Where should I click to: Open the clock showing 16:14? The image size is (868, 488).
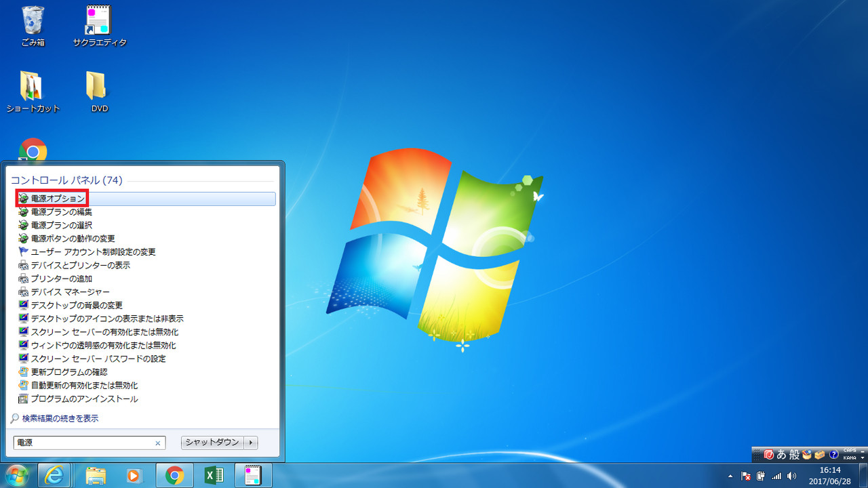coord(830,475)
